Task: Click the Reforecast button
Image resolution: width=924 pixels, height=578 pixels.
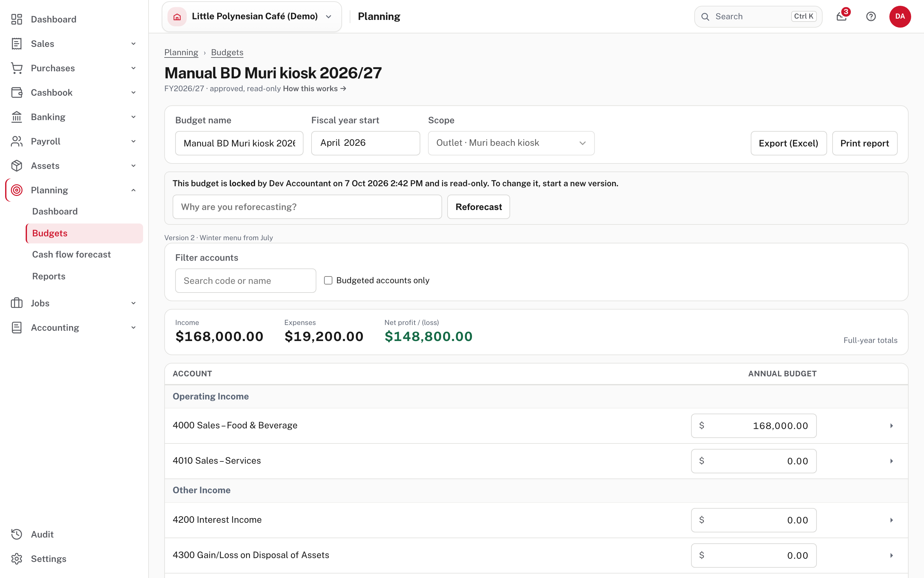Action: tap(478, 207)
